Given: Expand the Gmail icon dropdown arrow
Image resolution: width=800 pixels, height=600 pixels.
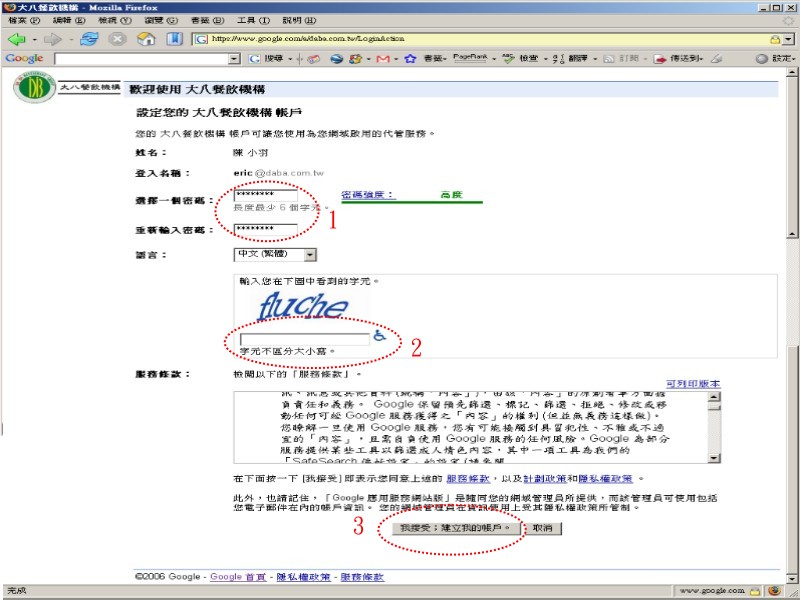Looking at the screenshot, I should point(396,59).
